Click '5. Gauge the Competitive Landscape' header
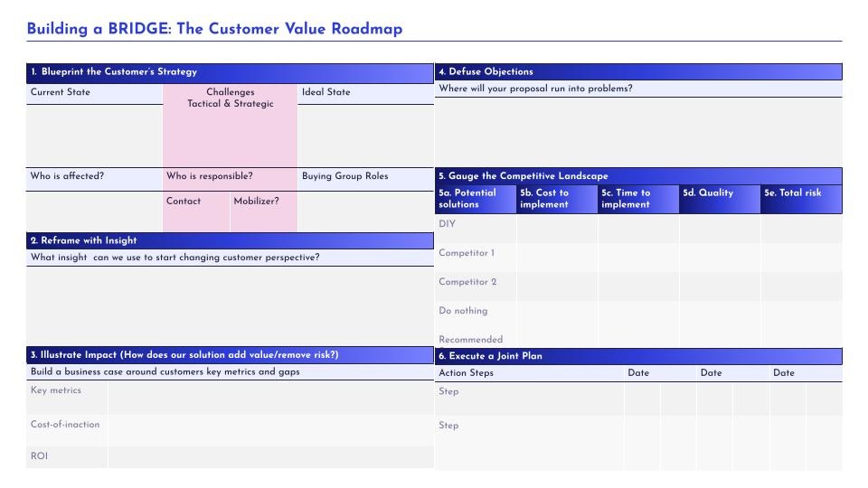Image resolution: width=868 pixels, height=488 pixels. pos(638,176)
